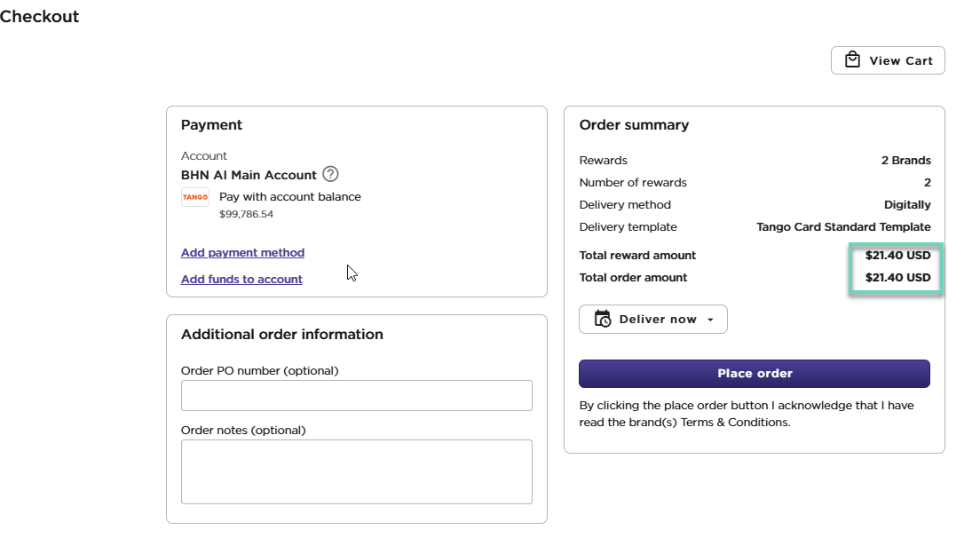Select the Pay with account balance option
This screenshot has width=980, height=538.
290,197
